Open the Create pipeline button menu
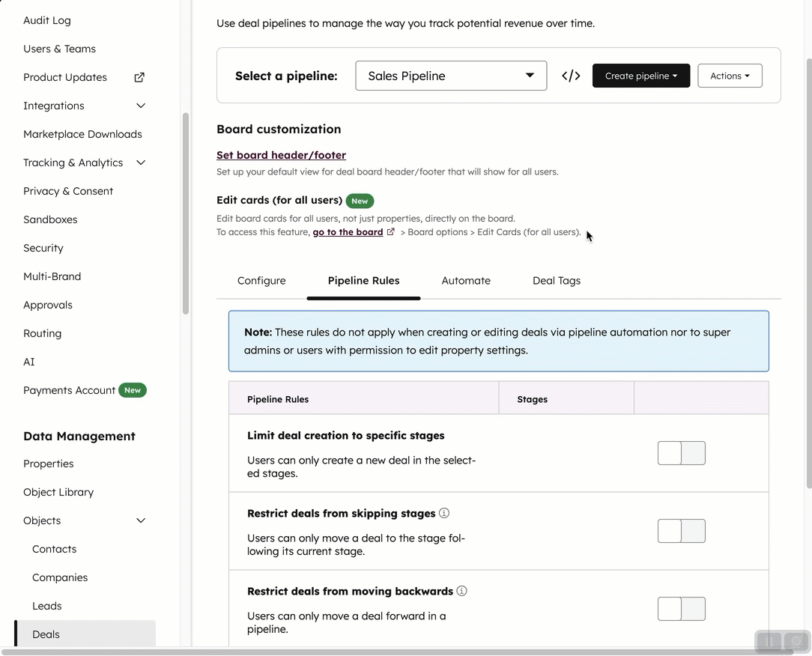The image size is (812, 656). (x=641, y=75)
